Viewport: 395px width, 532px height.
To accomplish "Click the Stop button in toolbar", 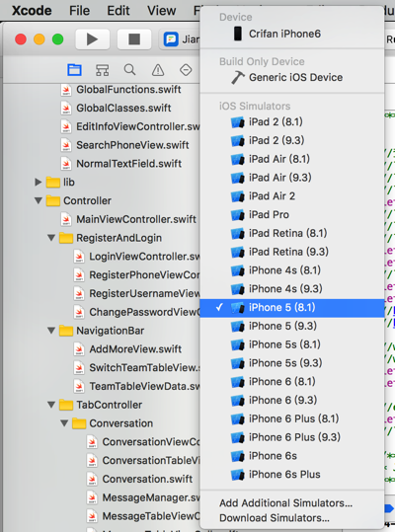I will point(134,39).
